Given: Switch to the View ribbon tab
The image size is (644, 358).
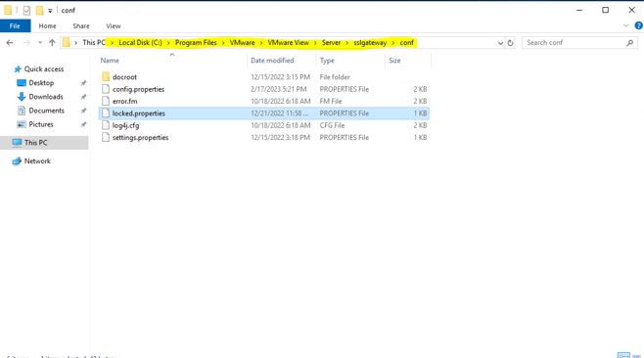Looking at the screenshot, I should (x=114, y=25).
